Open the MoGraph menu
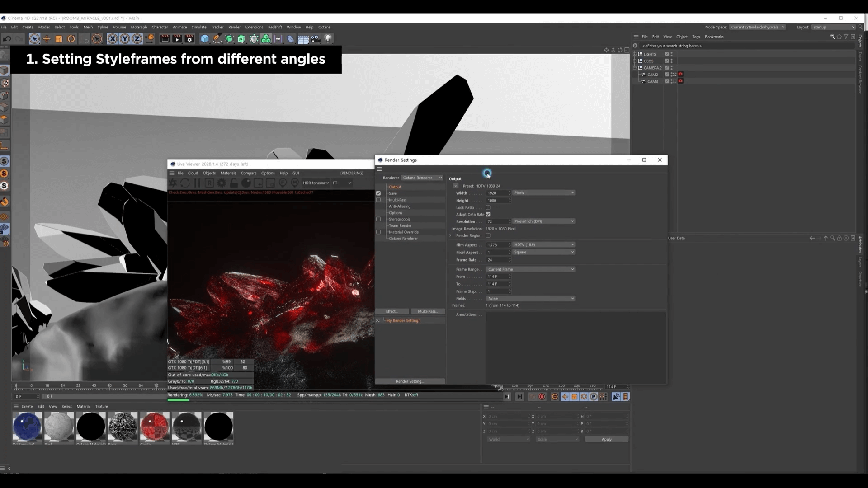 [x=139, y=27]
